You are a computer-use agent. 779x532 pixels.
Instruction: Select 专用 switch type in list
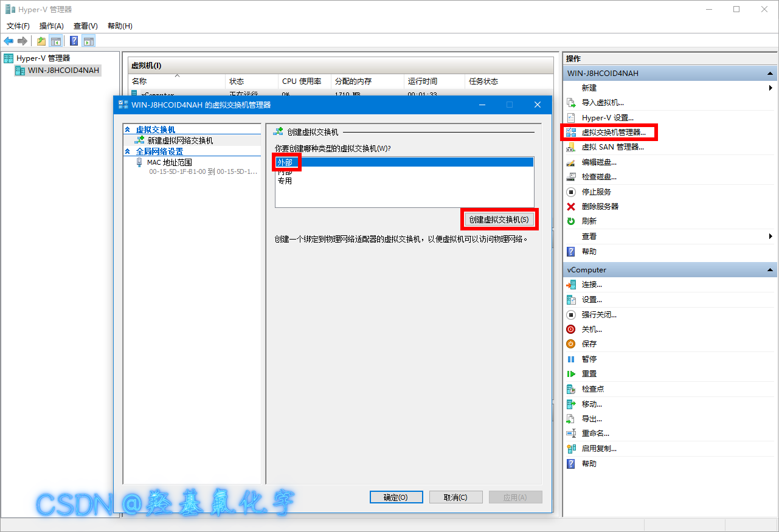(x=404, y=181)
